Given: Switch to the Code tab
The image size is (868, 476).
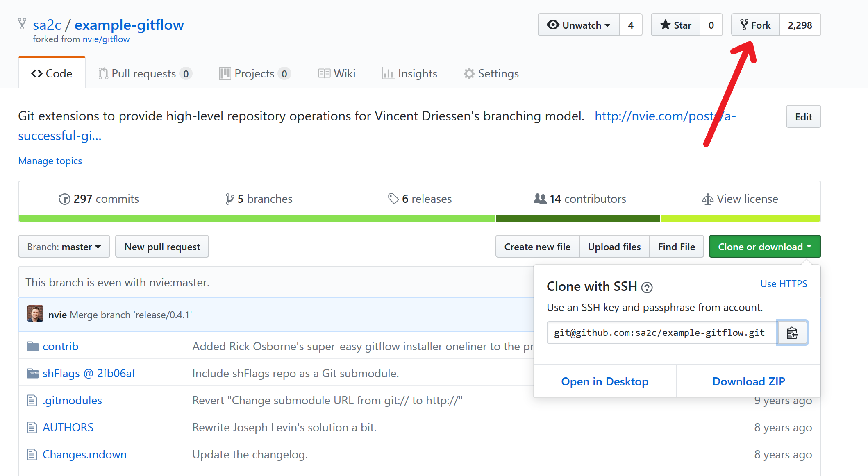Looking at the screenshot, I should pos(52,73).
